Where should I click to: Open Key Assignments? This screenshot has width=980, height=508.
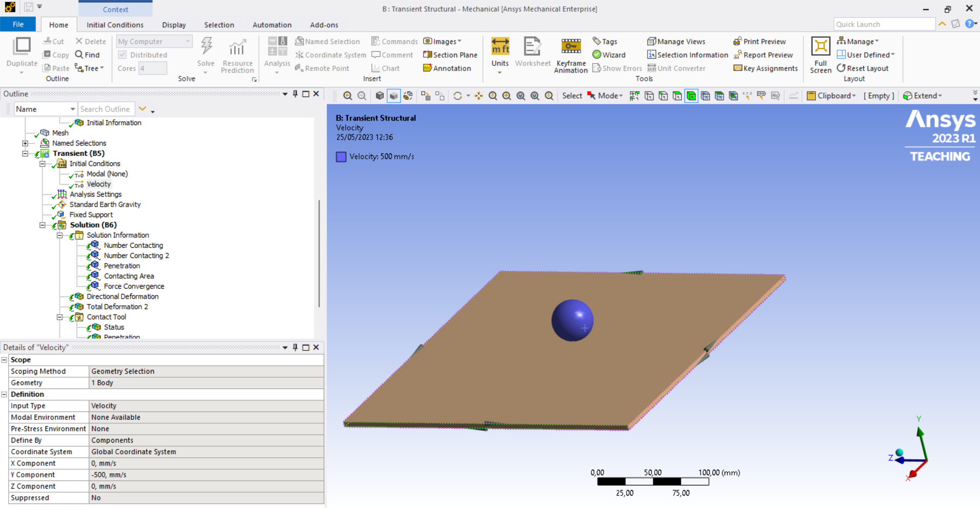[x=766, y=68]
